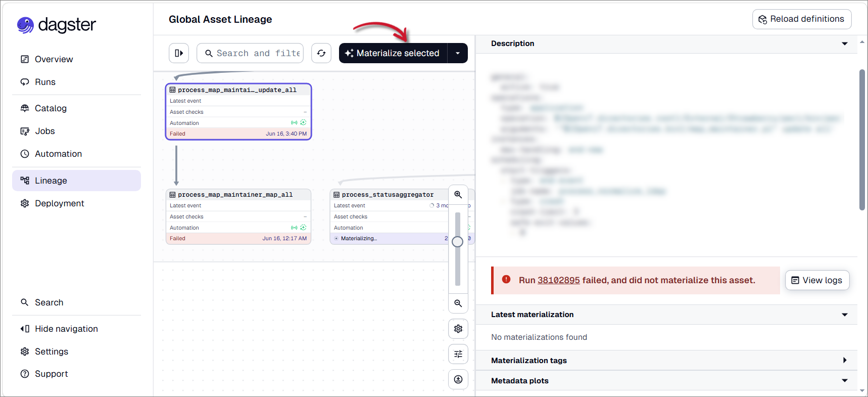
Task: Click the Runs sidebar icon
Action: (25, 82)
